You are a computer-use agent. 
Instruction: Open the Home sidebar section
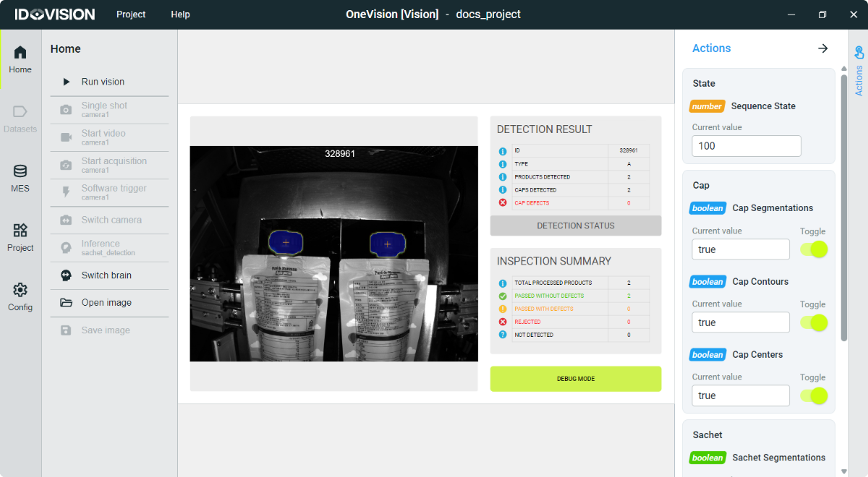(x=20, y=59)
